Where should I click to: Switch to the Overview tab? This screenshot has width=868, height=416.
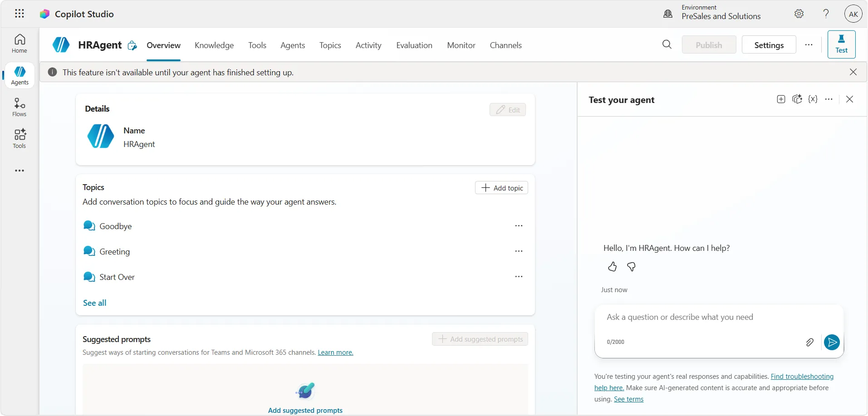pyautogui.click(x=163, y=45)
